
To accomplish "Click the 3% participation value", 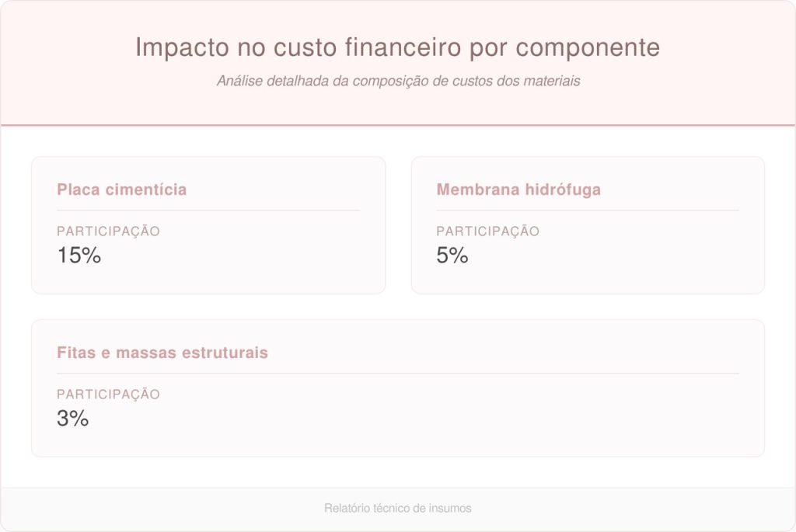I will point(72,419).
